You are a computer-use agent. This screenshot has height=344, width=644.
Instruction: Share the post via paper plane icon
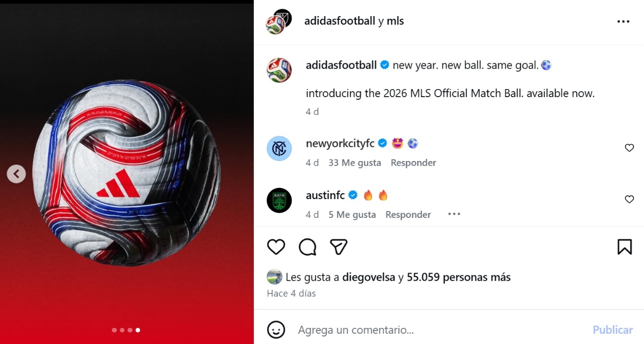point(339,247)
